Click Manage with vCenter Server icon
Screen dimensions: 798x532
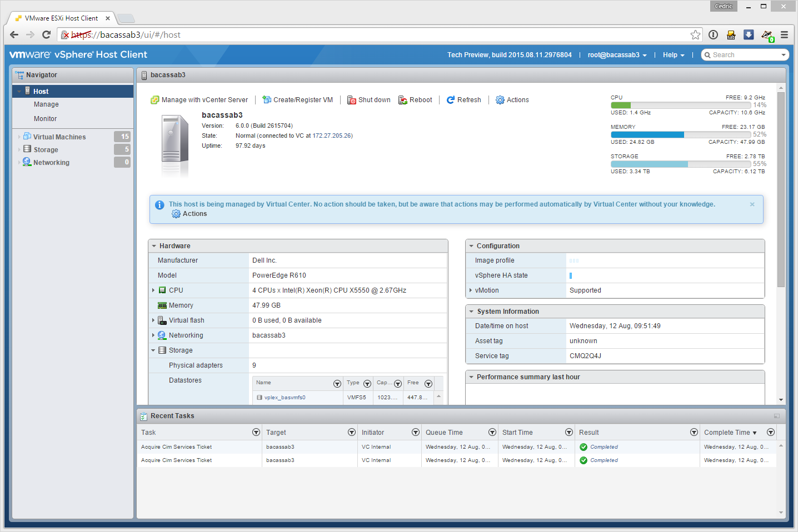click(155, 100)
